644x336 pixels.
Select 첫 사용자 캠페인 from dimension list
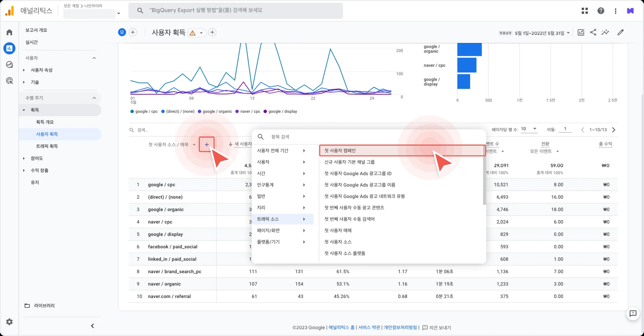(x=340, y=151)
